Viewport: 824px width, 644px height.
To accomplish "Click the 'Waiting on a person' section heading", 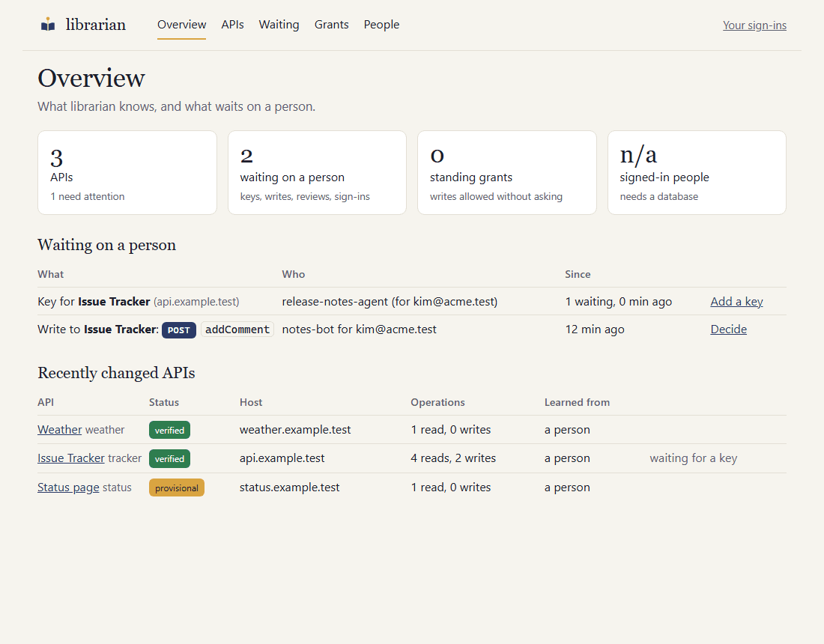I will (x=106, y=246).
